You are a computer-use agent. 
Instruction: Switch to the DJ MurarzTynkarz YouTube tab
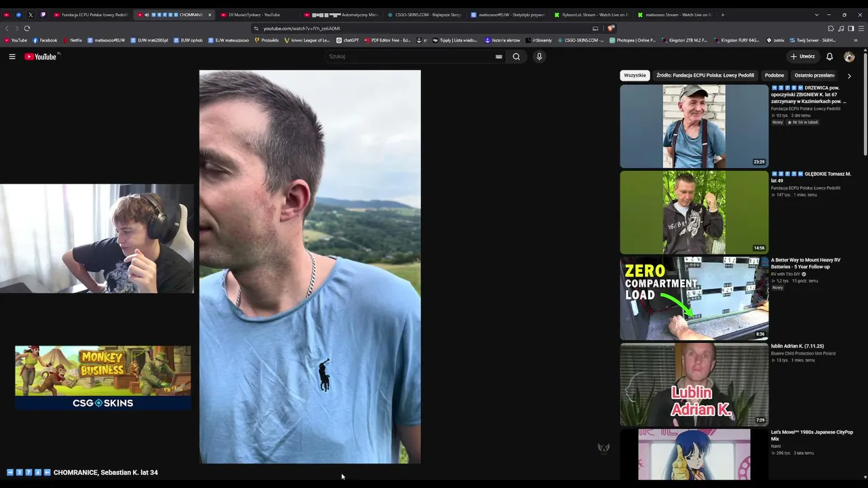pyautogui.click(x=258, y=15)
